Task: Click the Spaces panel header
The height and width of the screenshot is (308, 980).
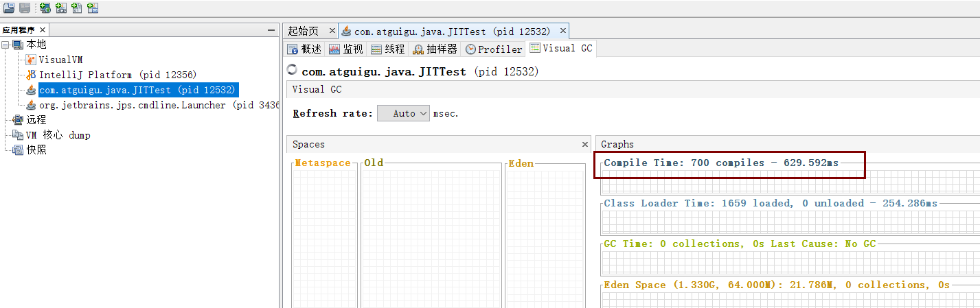Action: (x=438, y=144)
